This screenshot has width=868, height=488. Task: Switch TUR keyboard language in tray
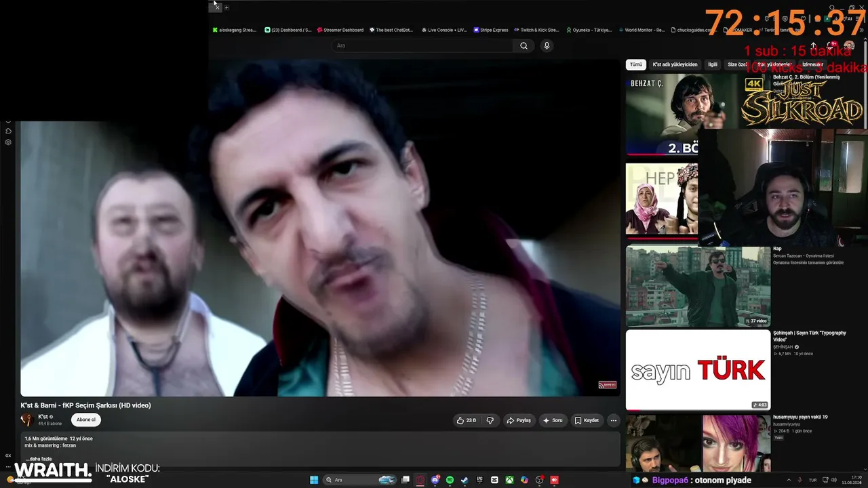812,480
